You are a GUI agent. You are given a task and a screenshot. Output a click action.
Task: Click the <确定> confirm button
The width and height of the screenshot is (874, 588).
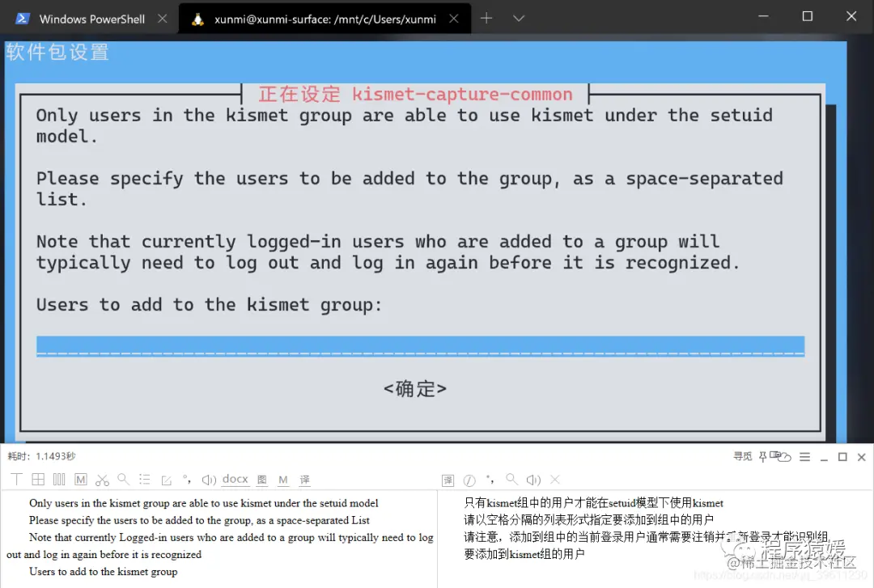[414, 388]
